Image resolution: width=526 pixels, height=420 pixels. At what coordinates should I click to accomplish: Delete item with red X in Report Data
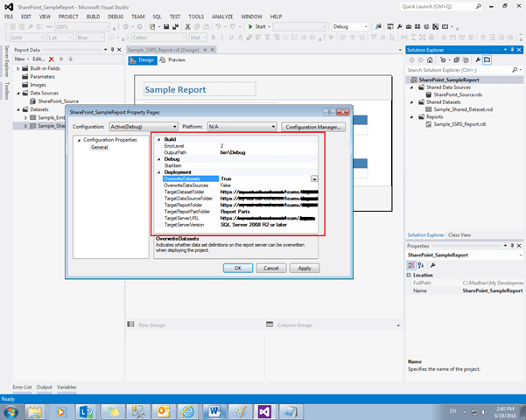[x=52, y=59]
